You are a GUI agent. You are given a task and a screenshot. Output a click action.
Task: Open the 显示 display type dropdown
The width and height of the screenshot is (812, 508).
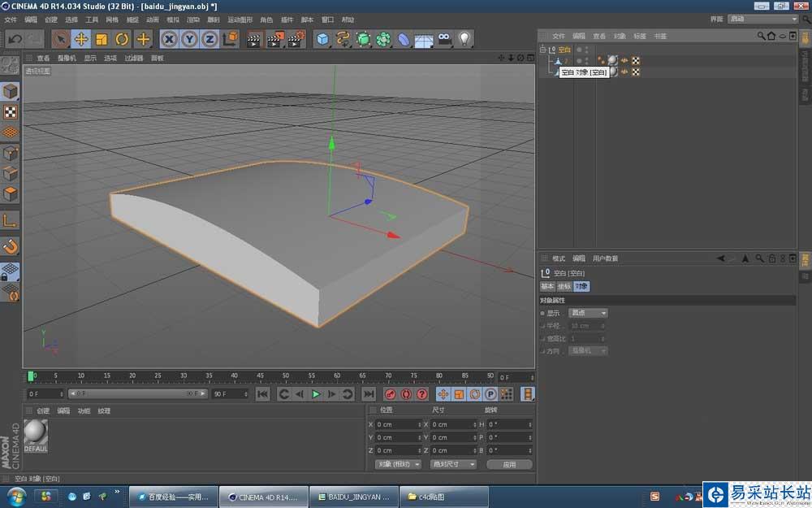coord(589,313)
